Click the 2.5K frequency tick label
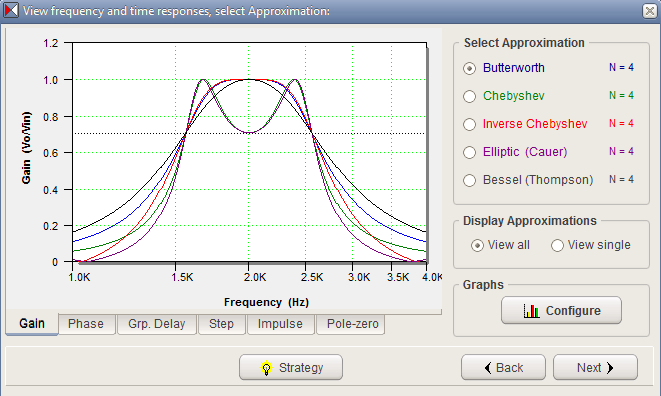 tap(312, 277)
